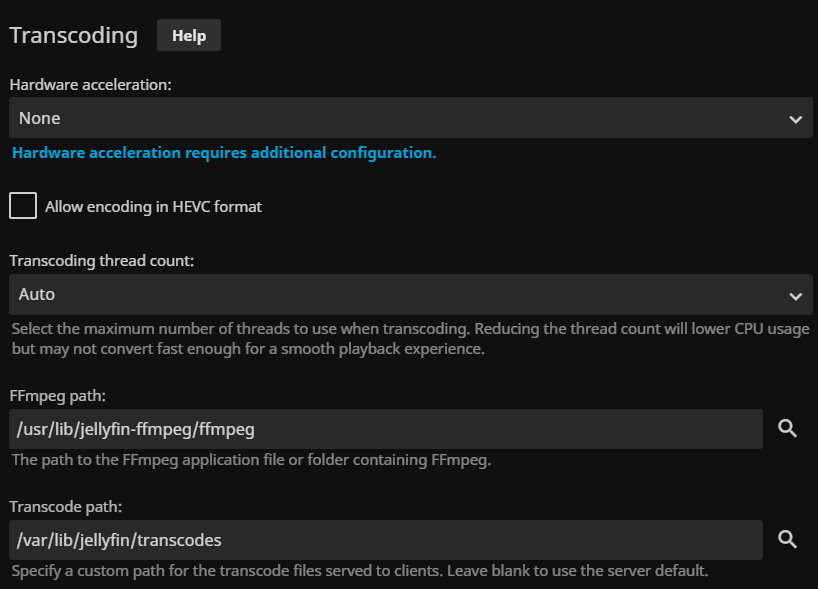Click the 'Hardware acceleration:' field label
Screen dimensions: 818x589
pyautogui.click(x=91, y=85)
